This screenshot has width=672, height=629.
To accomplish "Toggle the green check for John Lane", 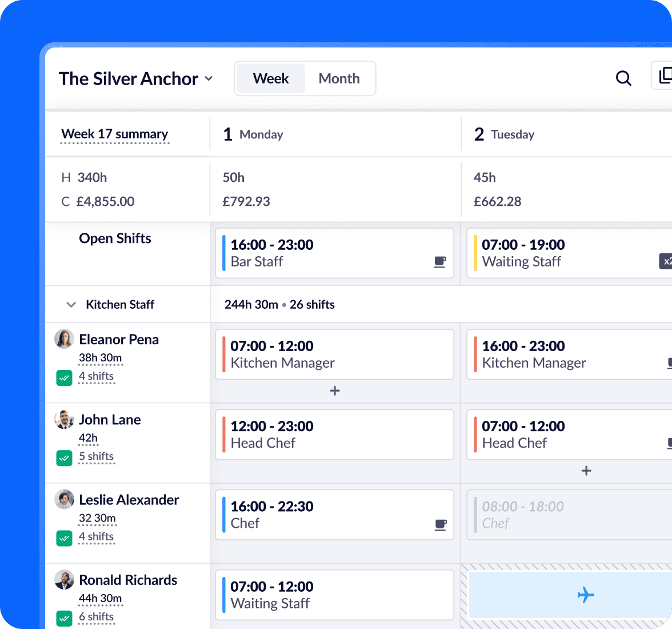I will 65,458.
